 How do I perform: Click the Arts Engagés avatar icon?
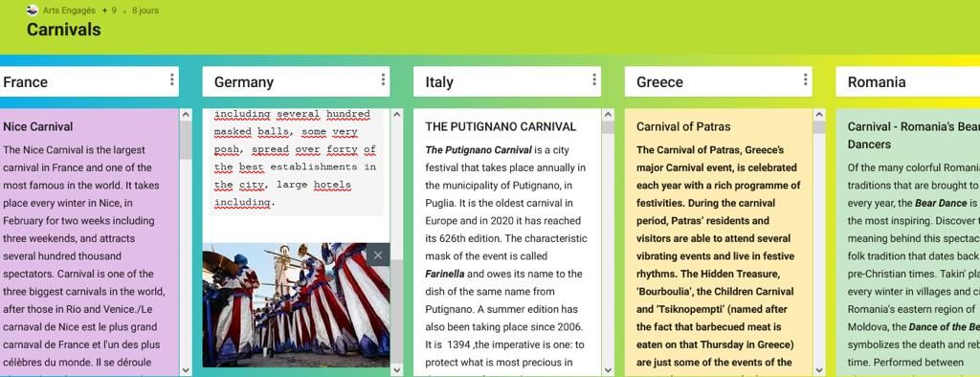pos(33,10)
